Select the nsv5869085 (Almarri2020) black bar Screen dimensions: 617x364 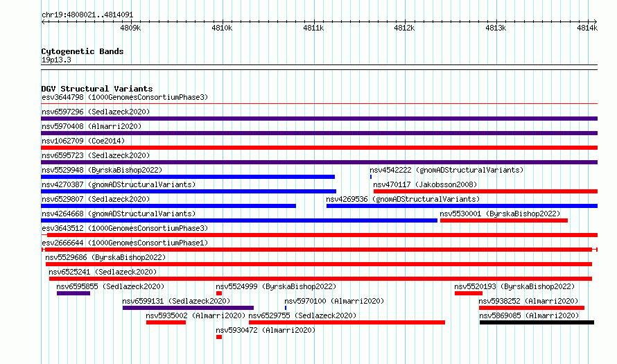click(x=537, y=322)
